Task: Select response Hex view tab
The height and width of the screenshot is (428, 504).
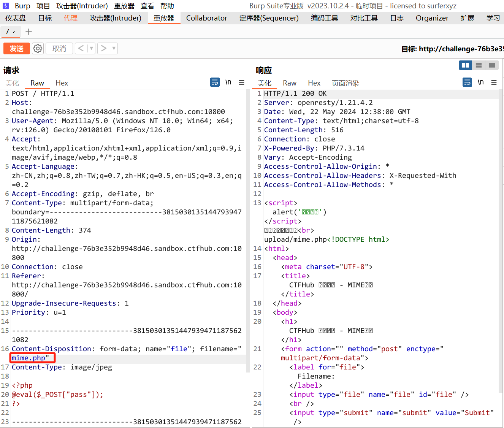Action: click(x=314, y=83)
